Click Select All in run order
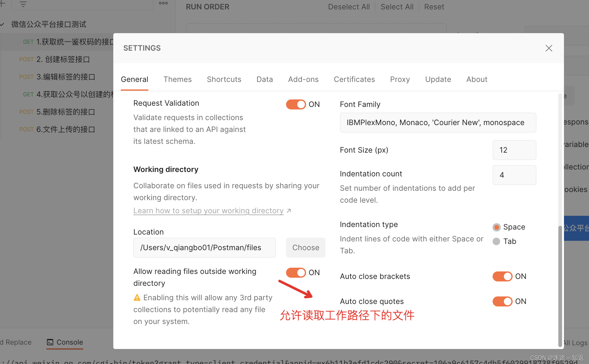Image resolution: width=589 pixels, height=364 pixels. 397,7
